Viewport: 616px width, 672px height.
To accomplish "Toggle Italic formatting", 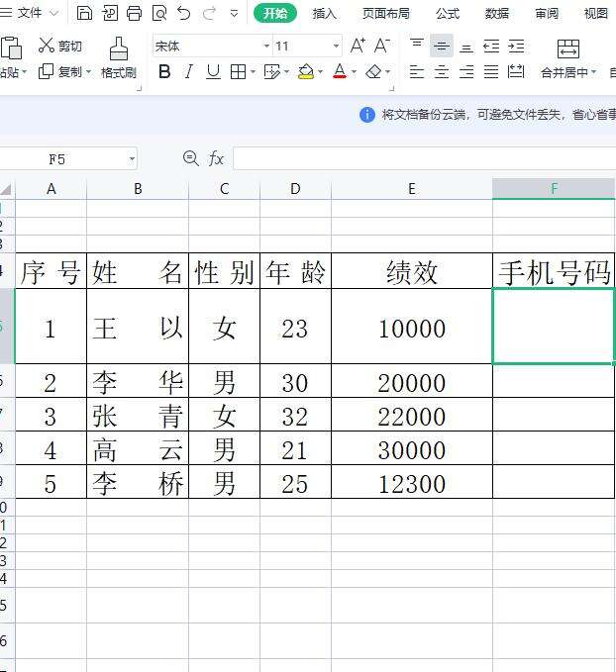I will pyautogui.click(x=189, y=71).
